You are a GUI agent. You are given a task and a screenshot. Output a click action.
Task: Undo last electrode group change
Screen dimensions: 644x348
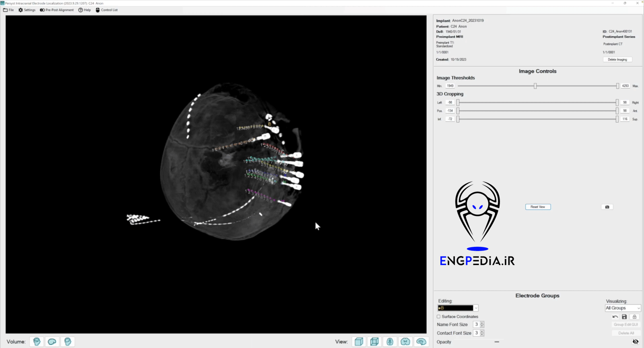point(615,317)
